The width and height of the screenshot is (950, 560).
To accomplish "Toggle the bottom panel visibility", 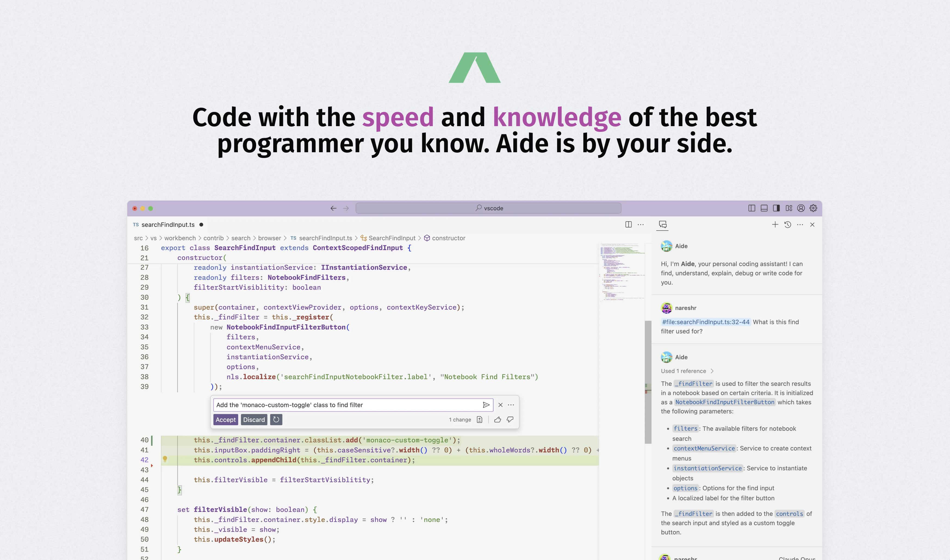I will (764, 208).
